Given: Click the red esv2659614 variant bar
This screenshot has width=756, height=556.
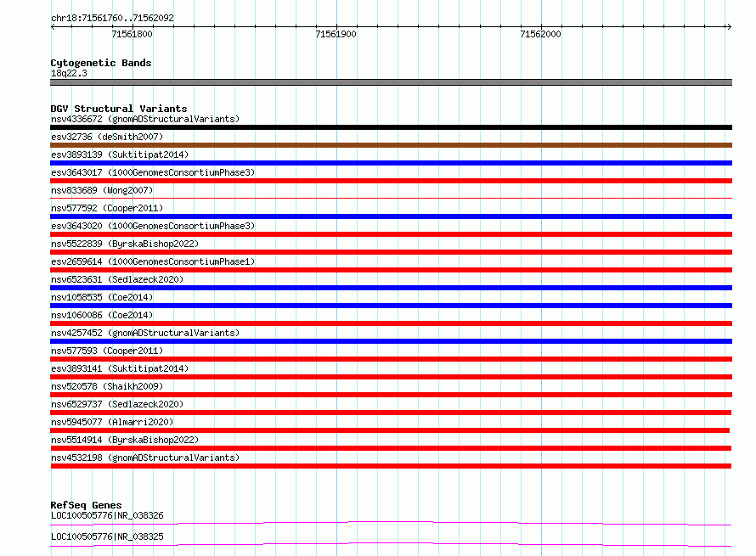Looking at the screenshot, I should click(391, 270).
